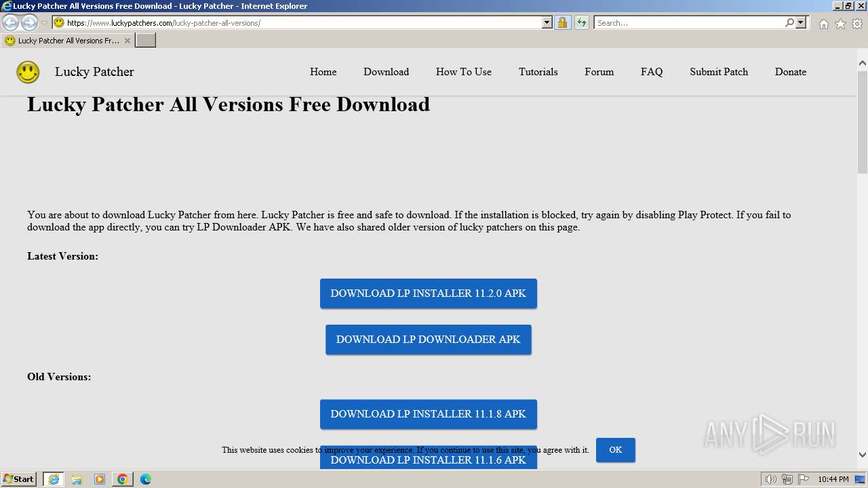Click the Lucky Patcher smiley logo
This screenshot has width=868, height=488.
pos(28,72)
